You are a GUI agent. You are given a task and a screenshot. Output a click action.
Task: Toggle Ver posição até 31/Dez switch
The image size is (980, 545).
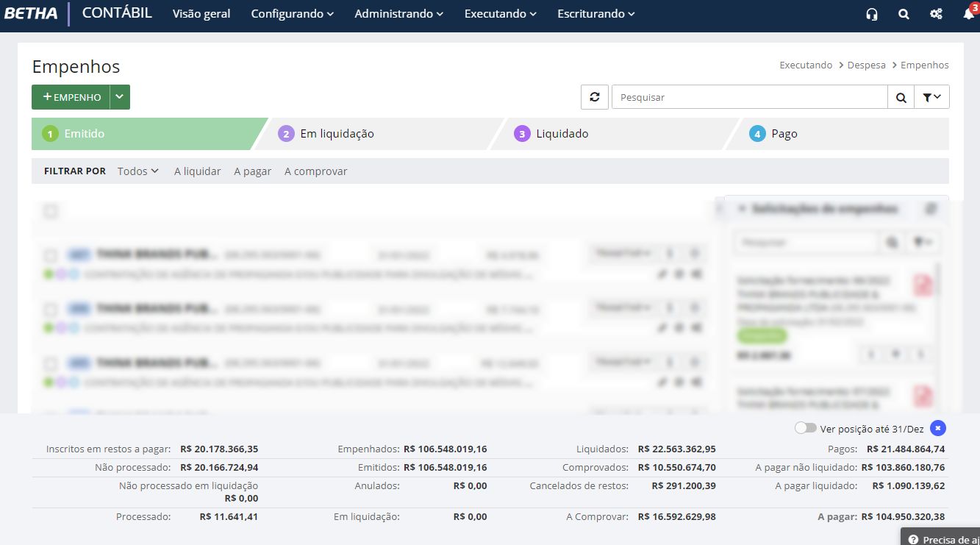[x=806, y=428]
